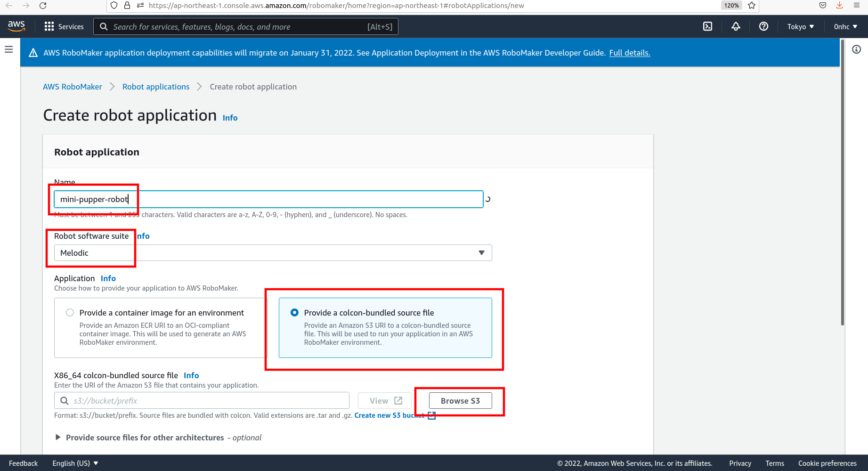The image size is (868, 471).
Task: Click the site padlock security icon
Action: click(x=127, y=6)
